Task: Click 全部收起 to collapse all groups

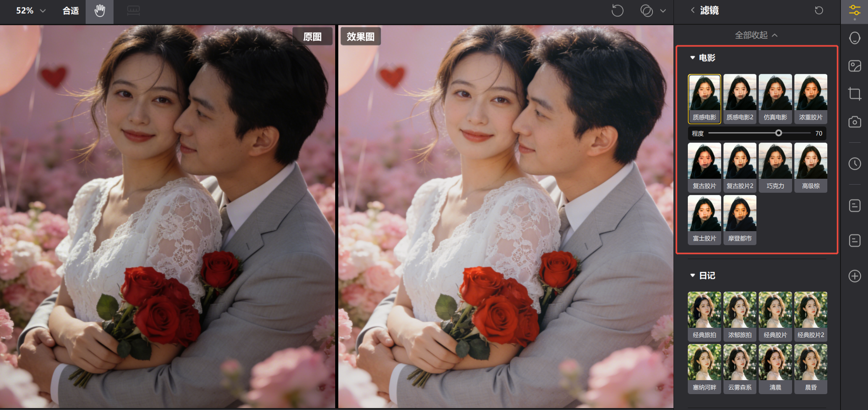Action: (756, 35)
